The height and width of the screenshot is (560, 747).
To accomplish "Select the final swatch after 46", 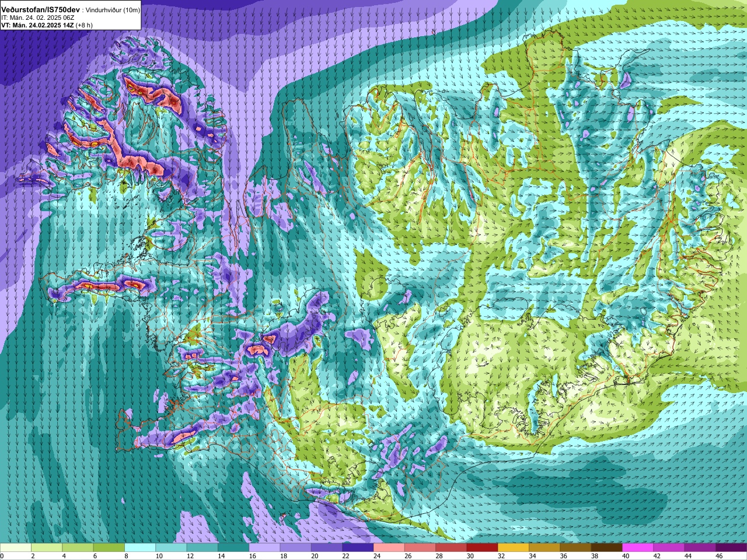I will point(731,548).
